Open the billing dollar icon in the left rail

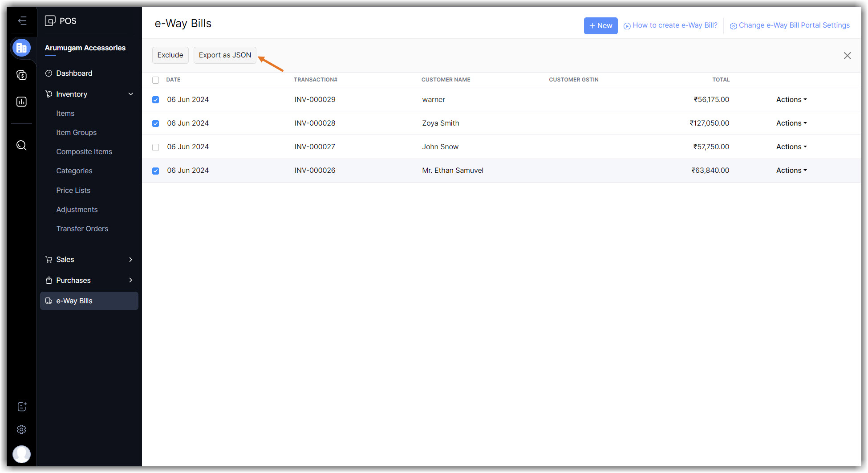tap(21, 75)
